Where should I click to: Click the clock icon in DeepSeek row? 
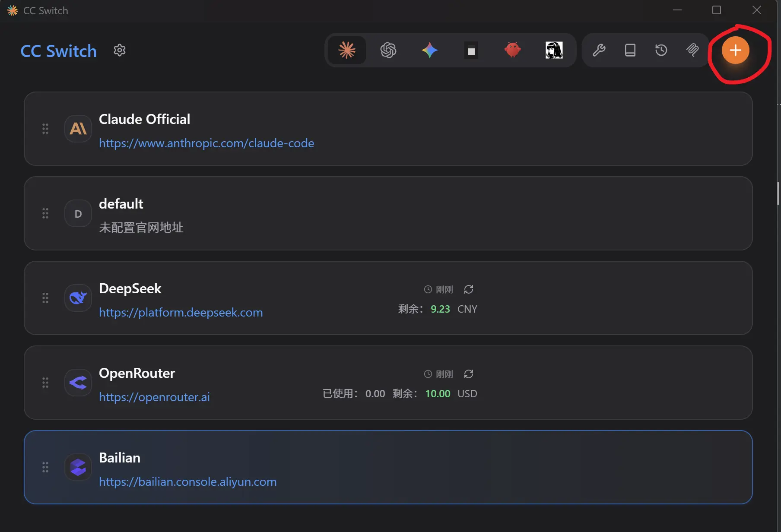[428, 289]
